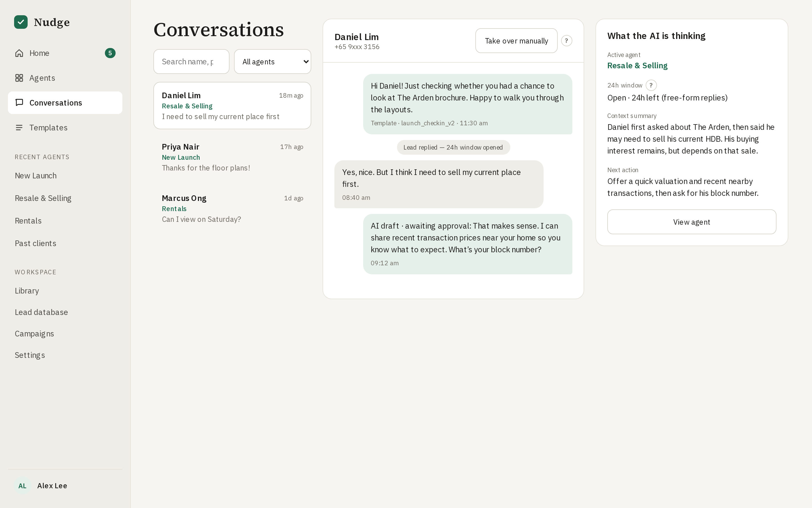The width and height of the screenshot is (812, 508).
Task: Click the Open 24h left status text
Action: (x=667, y=98)
